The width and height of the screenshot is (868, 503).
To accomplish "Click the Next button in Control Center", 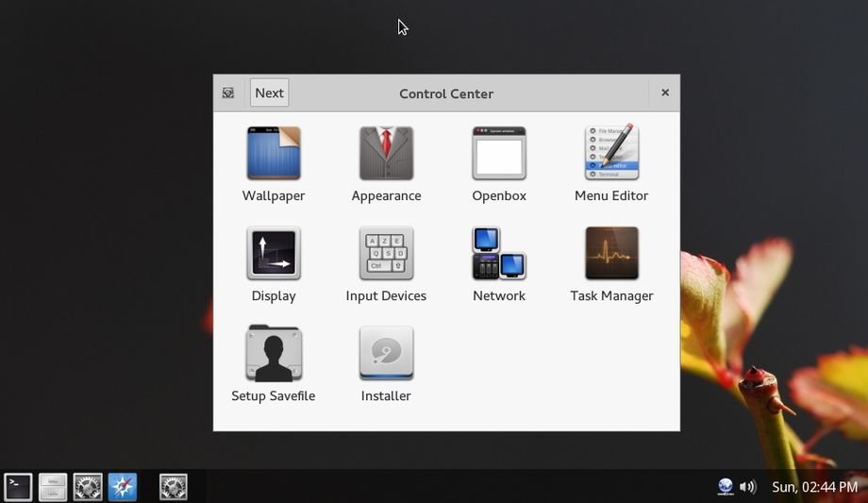I will 269,92.
